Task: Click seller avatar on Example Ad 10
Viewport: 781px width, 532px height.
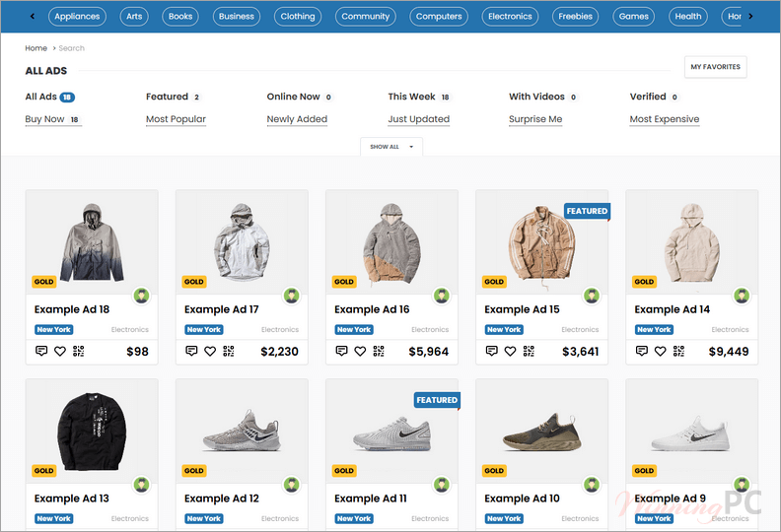Action: tap(592, 485)
